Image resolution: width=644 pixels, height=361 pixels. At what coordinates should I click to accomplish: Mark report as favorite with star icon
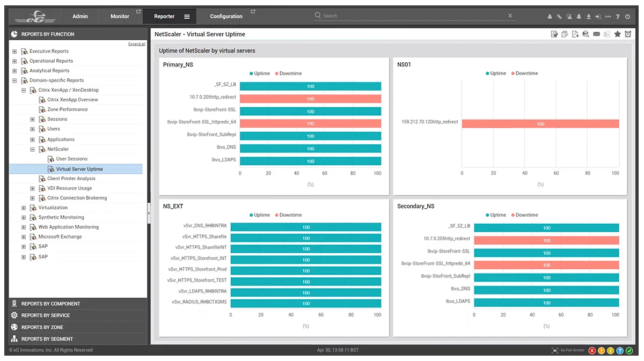point(617,34)
